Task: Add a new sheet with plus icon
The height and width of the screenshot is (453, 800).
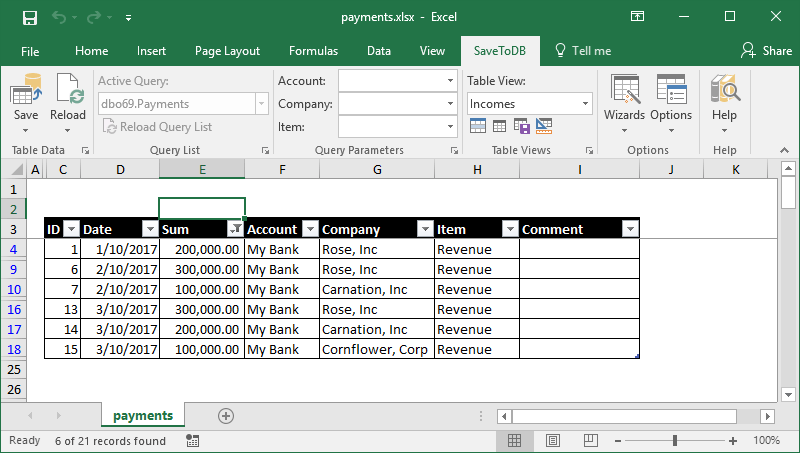Action: 226,416
